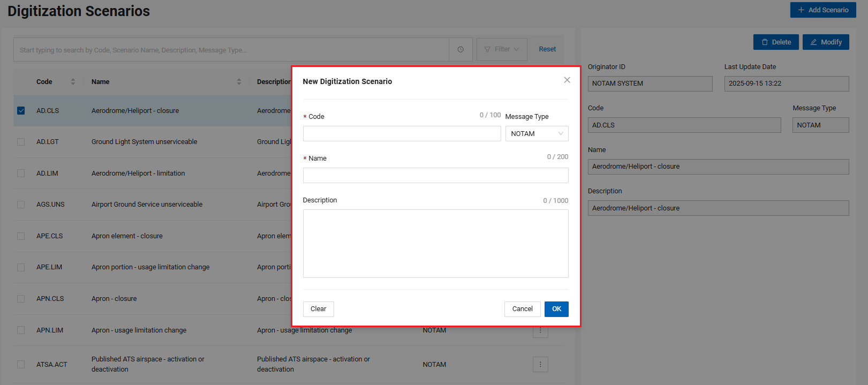
Task: Click the Description text area in dialog
Action: click(435, 244)
